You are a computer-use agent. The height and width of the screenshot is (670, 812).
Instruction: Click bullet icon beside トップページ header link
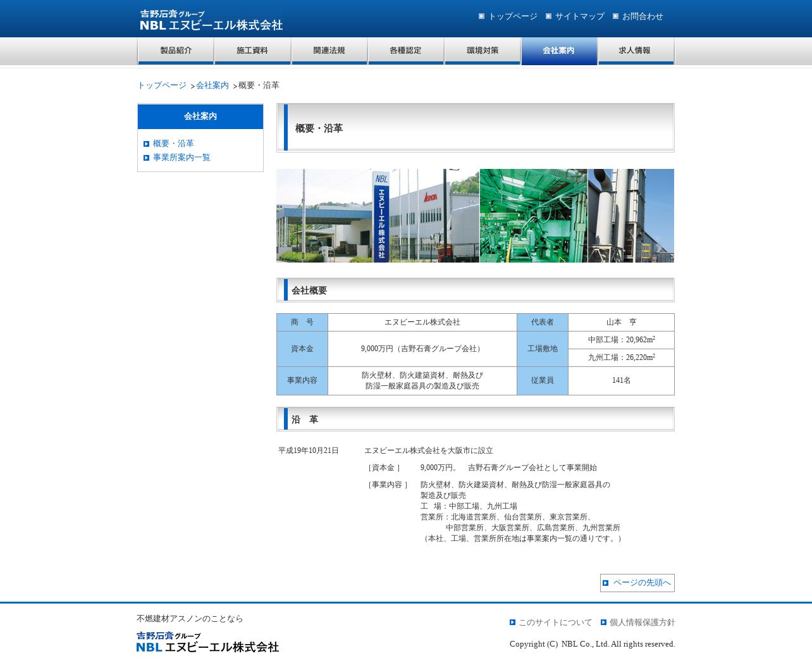[481, 16]
